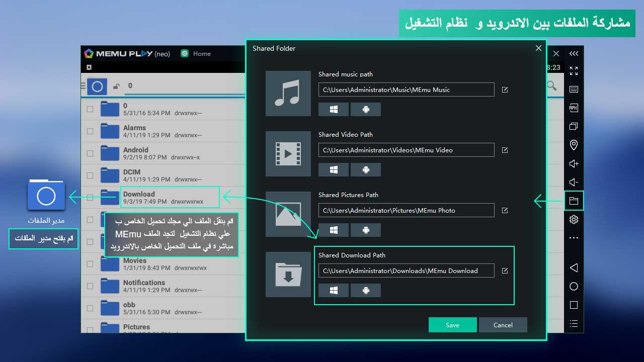The image size is (644, 362).
Task: Click the Shared Video Path field
Action: click(407, 150)
